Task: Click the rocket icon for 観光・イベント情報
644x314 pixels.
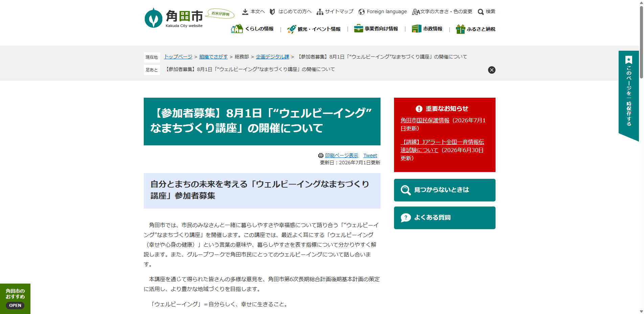Action: [292, 29]
